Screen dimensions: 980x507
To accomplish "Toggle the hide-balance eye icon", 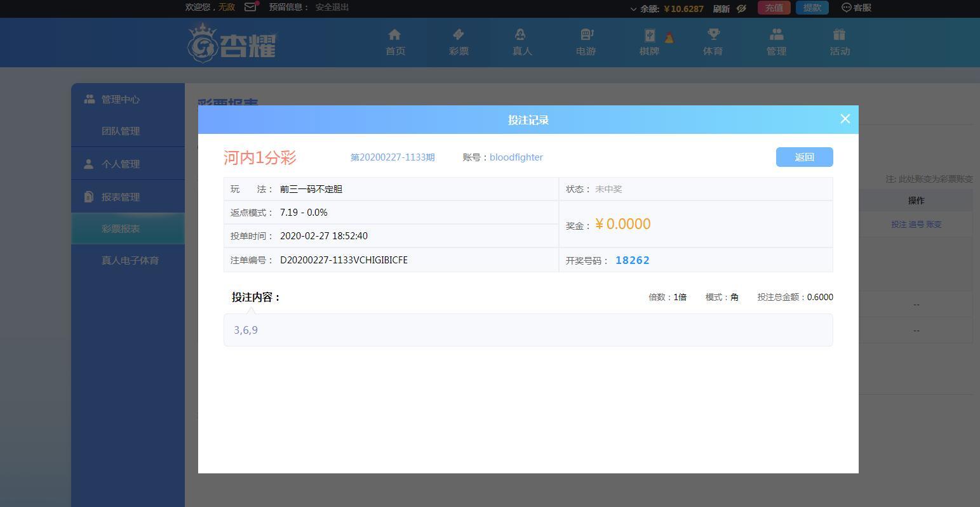I will click(741, 8).
